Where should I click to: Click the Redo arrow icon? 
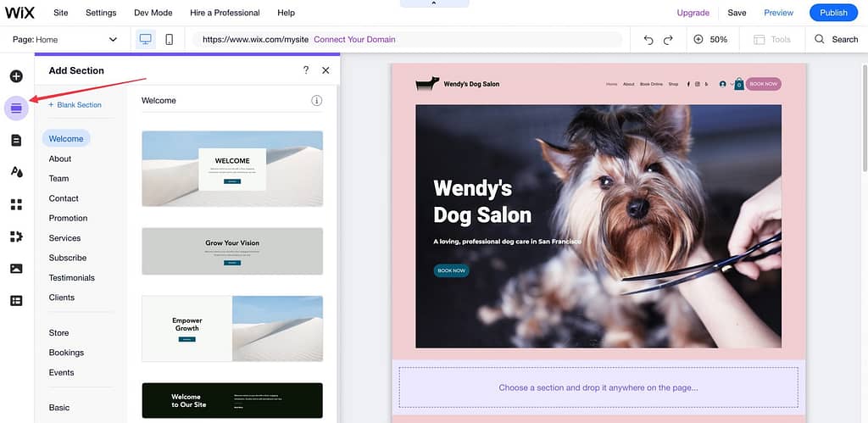[x=668, y=40]
